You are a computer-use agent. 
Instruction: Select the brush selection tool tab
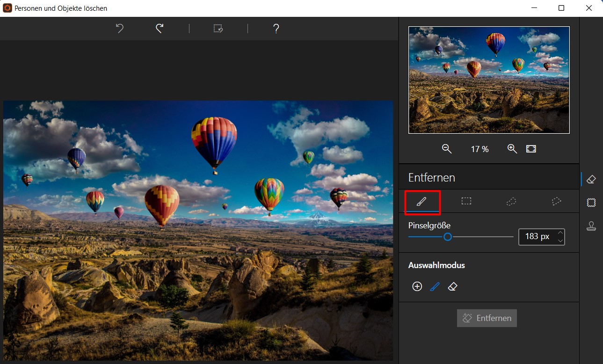pyautogui.click(x=421, y=202)
